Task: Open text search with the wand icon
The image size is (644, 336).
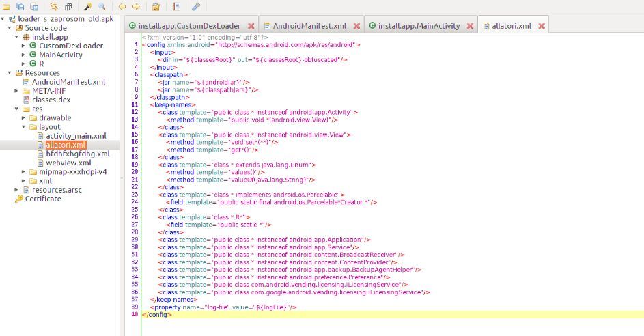Action: click(x=89, y=6)
